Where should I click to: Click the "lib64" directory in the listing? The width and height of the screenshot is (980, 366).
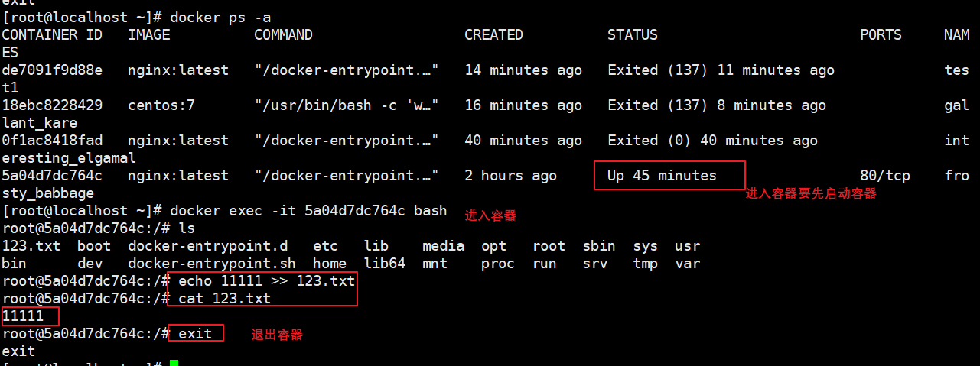click(384, 263)
